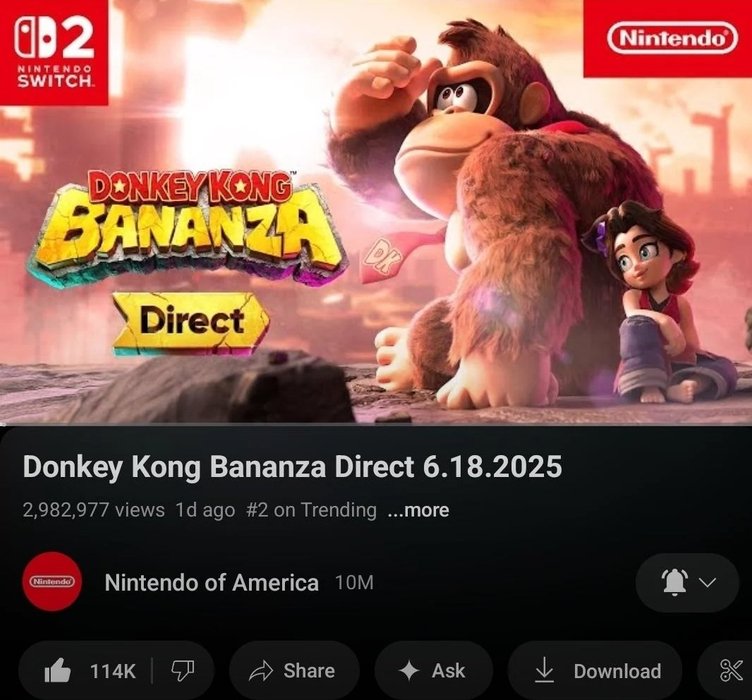The width and height of the screenshot is (752, 700).
Task: Expand notification options with the chevron arrow
Action: point(707,582)
